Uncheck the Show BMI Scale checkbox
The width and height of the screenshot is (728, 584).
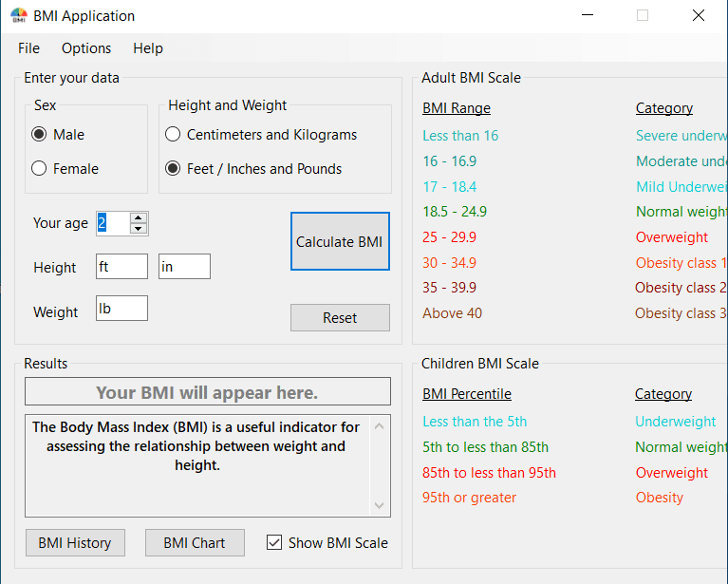pyautogui.click(x=274, y=543)
